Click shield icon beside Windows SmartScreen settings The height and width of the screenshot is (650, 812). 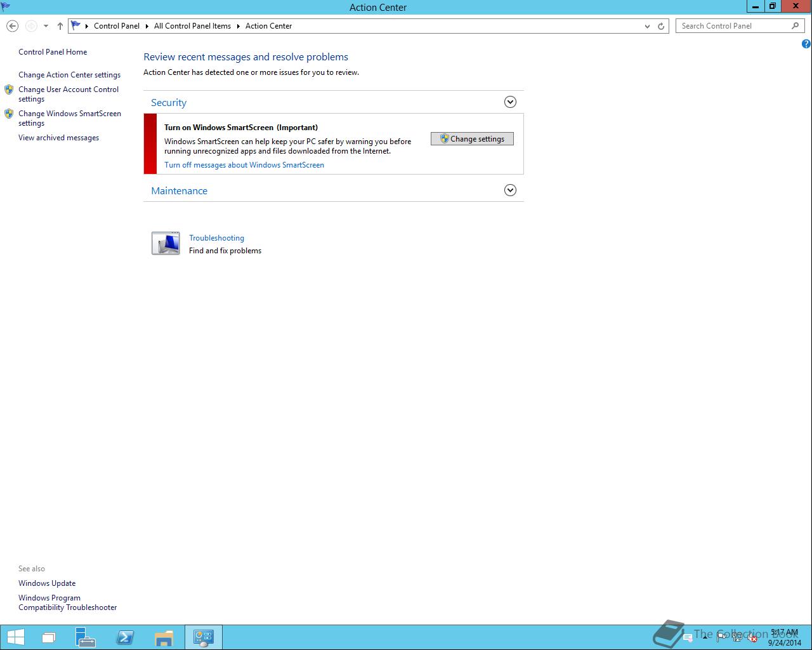point(9,114)
